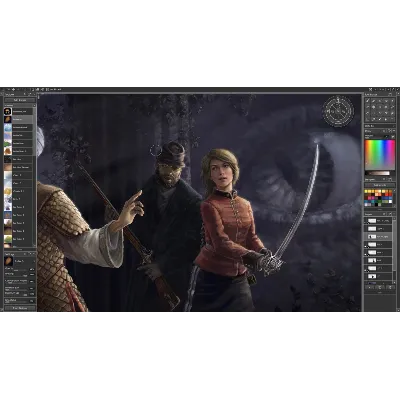Click the brown-to-white gradient bar under the spectrum
The image size is (400, 400).
[378, 173]
